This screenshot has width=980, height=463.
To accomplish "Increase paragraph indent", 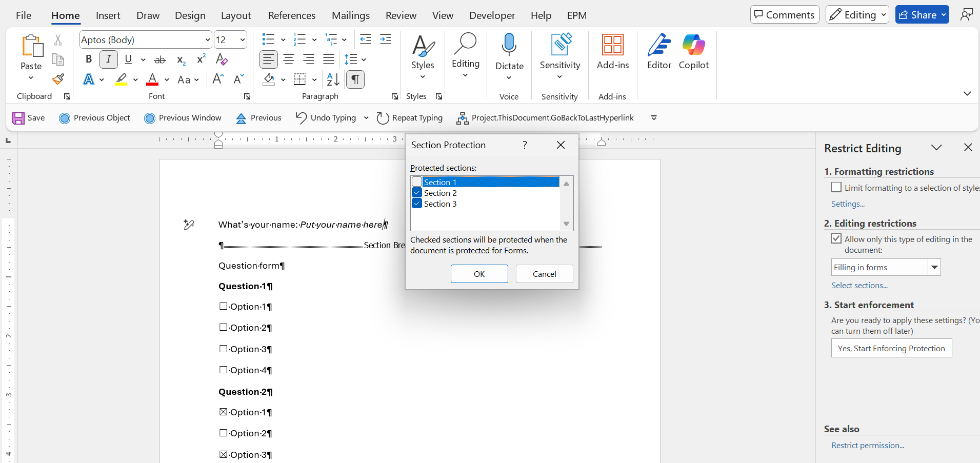I will coord(386,39).
